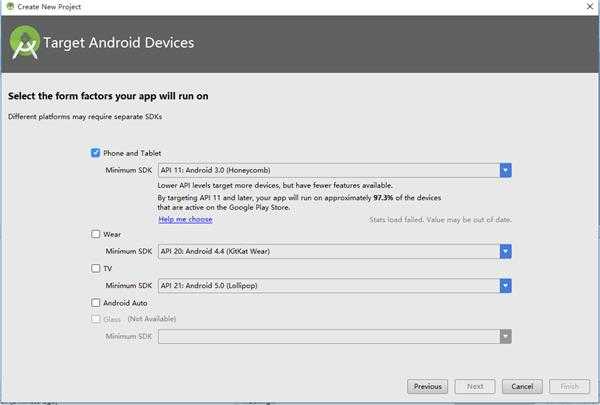
Task: Open the Help me choose link
Action: click(185, 219)
